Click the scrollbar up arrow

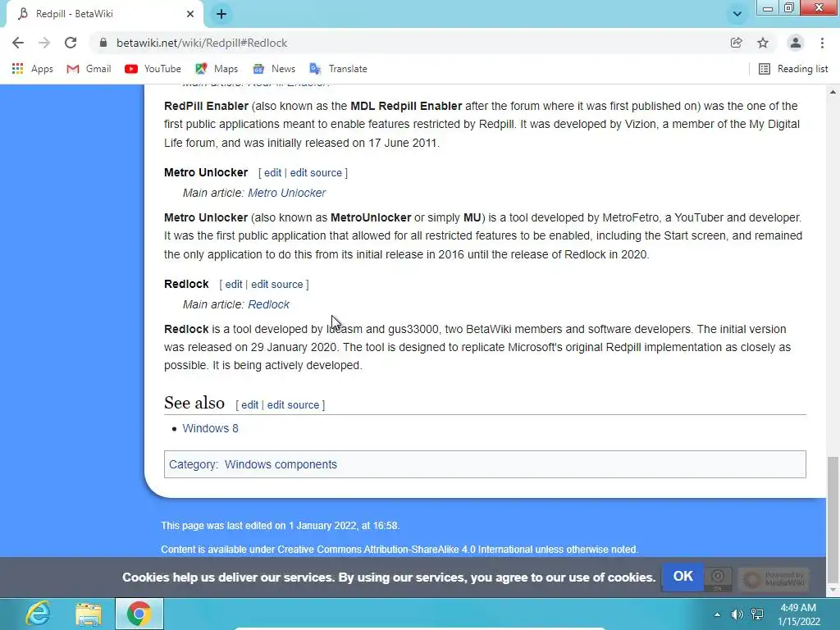[833, 92]
